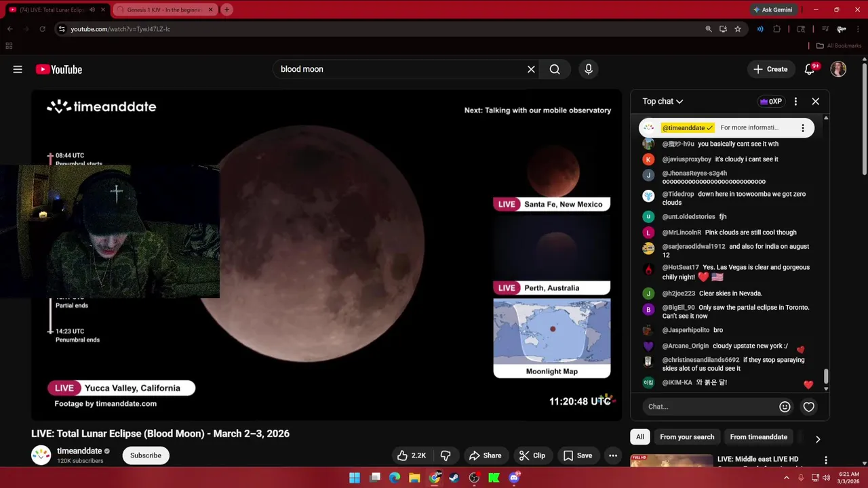The width and height of the screenshot is (868, 488).
Task: Open the taskbar clock and date
Action: [x=848, y=478]
